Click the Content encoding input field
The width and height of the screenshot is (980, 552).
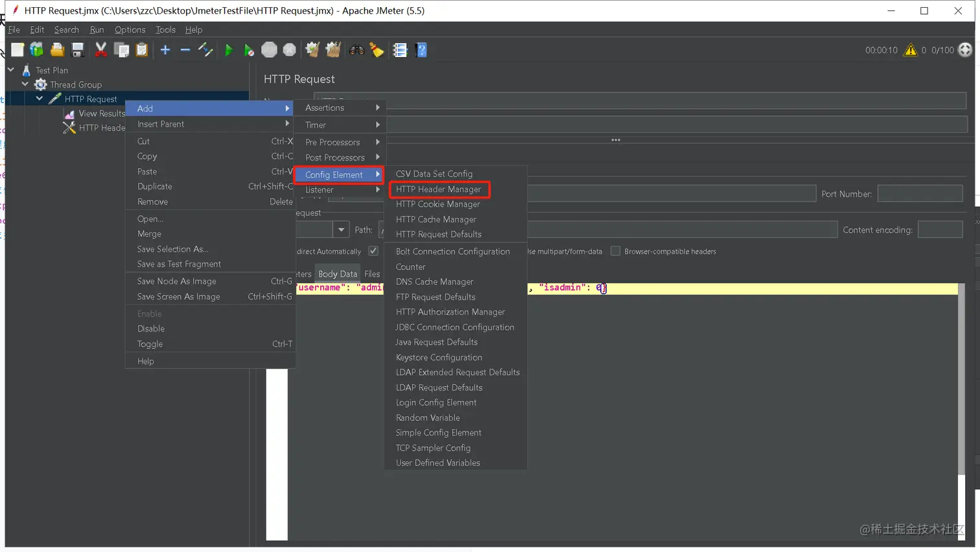click(940, 230)
